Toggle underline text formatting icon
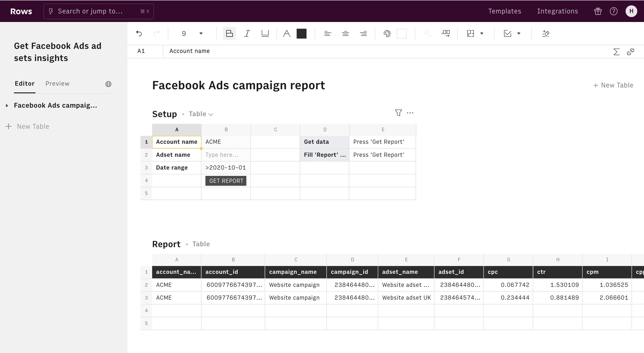 coord(265,33)
